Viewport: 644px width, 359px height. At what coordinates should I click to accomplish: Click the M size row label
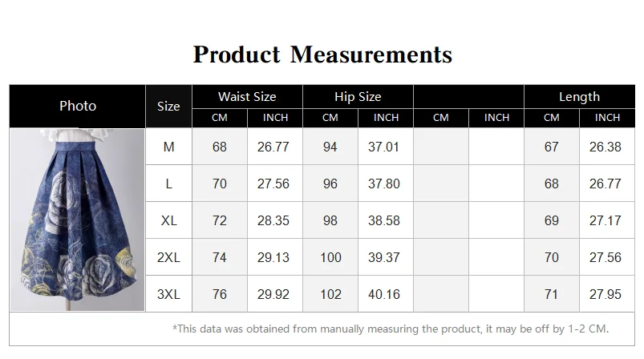[x=168, y=147]
